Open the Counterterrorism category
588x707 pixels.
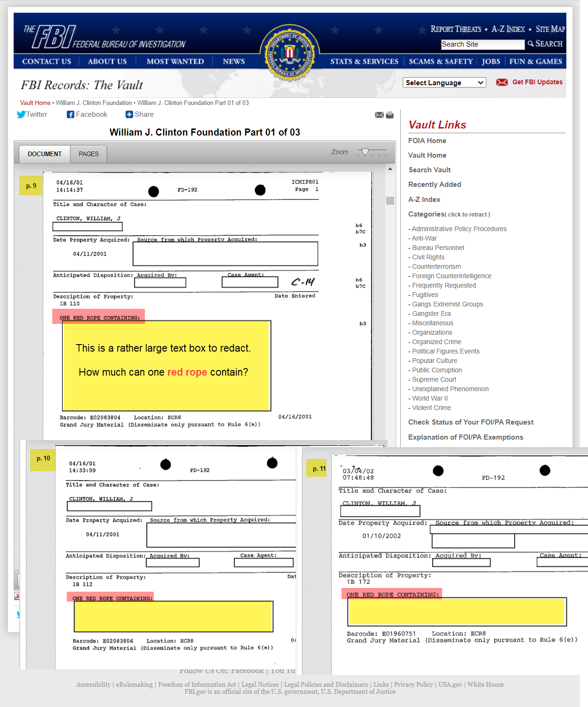[437, 266]
